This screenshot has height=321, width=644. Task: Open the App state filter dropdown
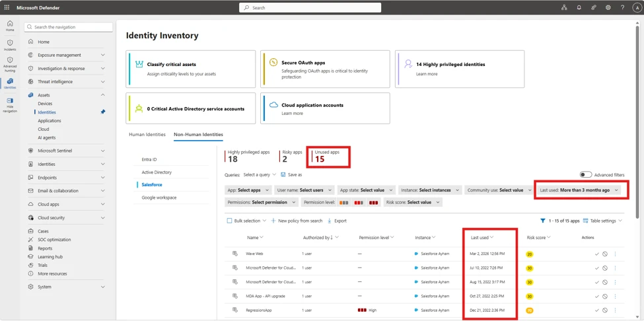coord(366,190)
